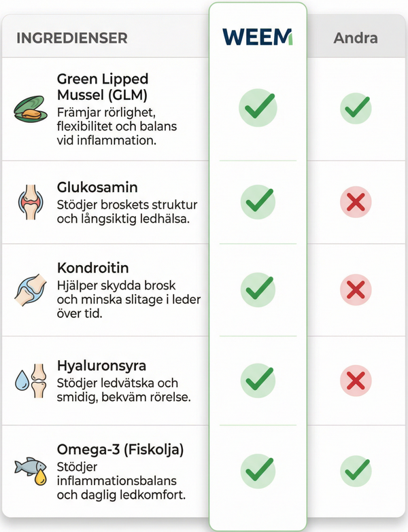The image size is (408, 532).
Task: Click Andra red cross for Hyaluronsyra
Action: tap(355, 379)
